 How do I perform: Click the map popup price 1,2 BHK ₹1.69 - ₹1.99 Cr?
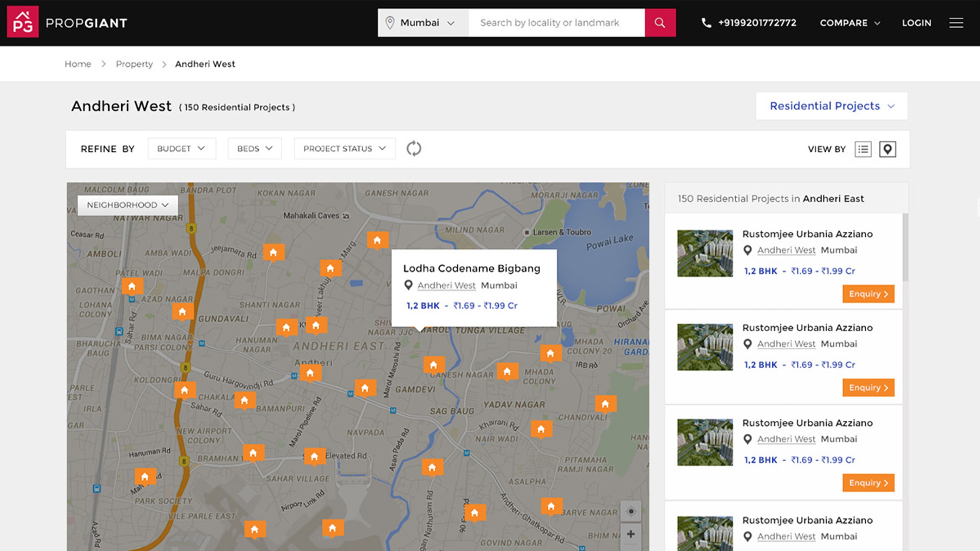click(x=462, y=305)
